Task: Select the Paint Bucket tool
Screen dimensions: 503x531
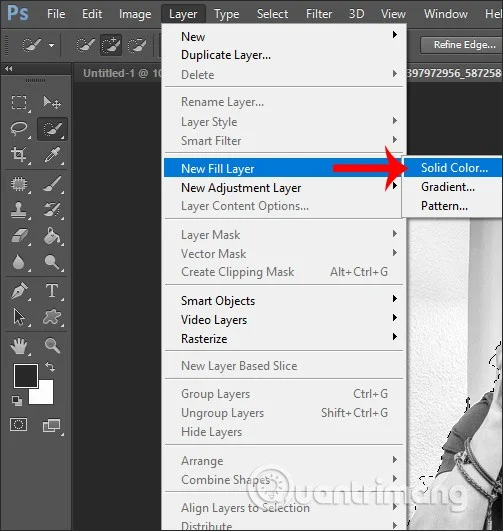Action: (x=52, y=236)
